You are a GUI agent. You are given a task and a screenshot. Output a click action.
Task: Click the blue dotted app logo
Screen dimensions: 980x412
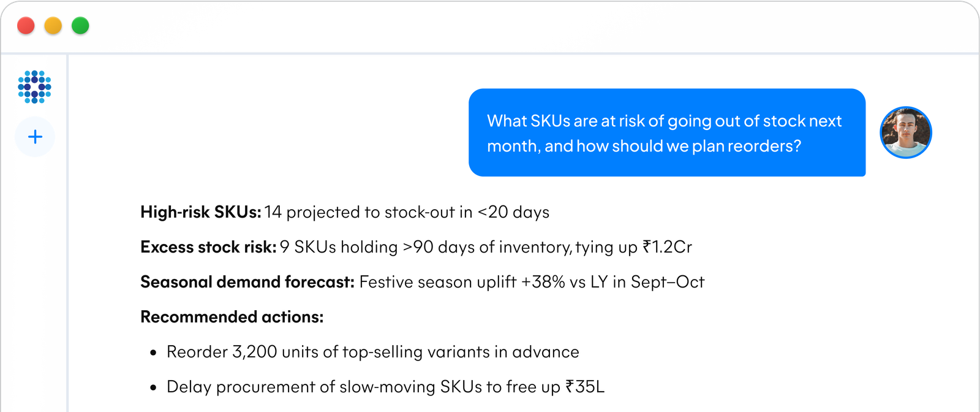[34, 86]
